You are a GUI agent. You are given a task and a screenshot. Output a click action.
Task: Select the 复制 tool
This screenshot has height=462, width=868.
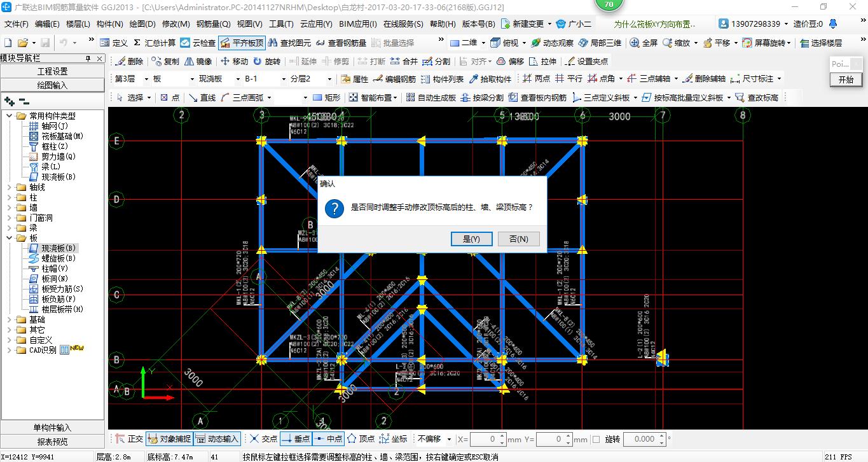(x=165, y=61)
